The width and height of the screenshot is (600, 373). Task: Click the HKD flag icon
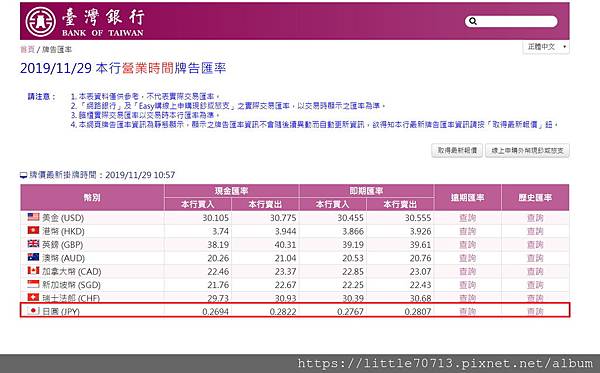pos(33,230)
